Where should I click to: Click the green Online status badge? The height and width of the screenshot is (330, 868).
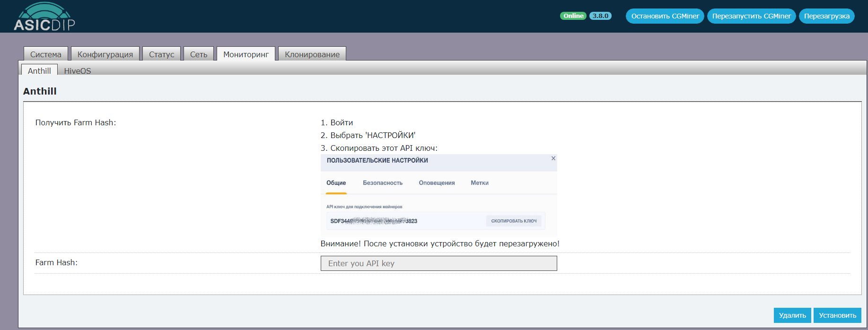pyautogui.click(x=573, y=16)
